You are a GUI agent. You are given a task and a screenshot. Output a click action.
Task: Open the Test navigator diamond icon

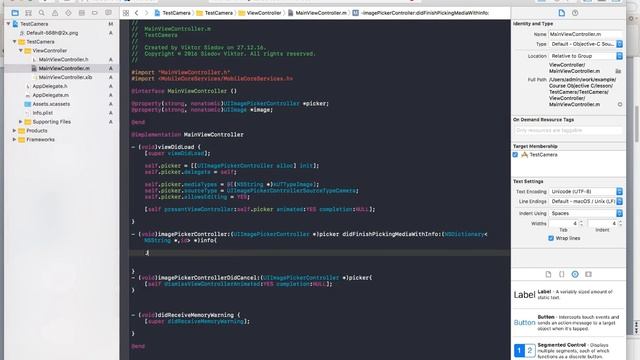[x=68, y=13]
